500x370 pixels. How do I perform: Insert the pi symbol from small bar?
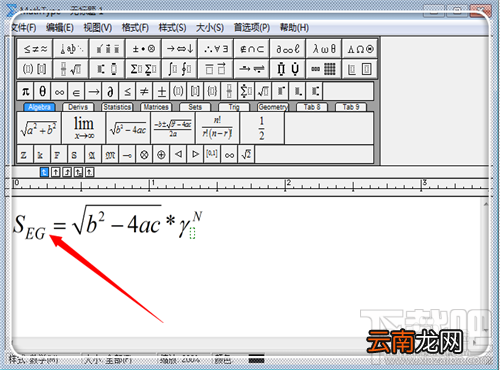(26, 91)
